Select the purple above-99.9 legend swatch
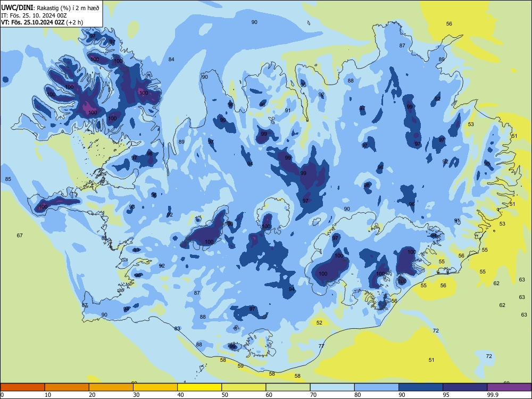Screen dimensions: 532x399 509,387
